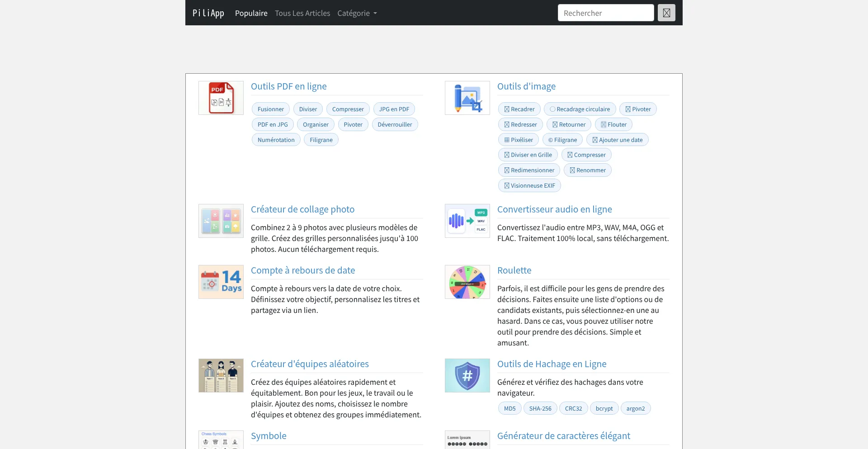The image size is (868, 449).
Task: Choose the CRC32 hash tool
Action: tap(574, 408)
